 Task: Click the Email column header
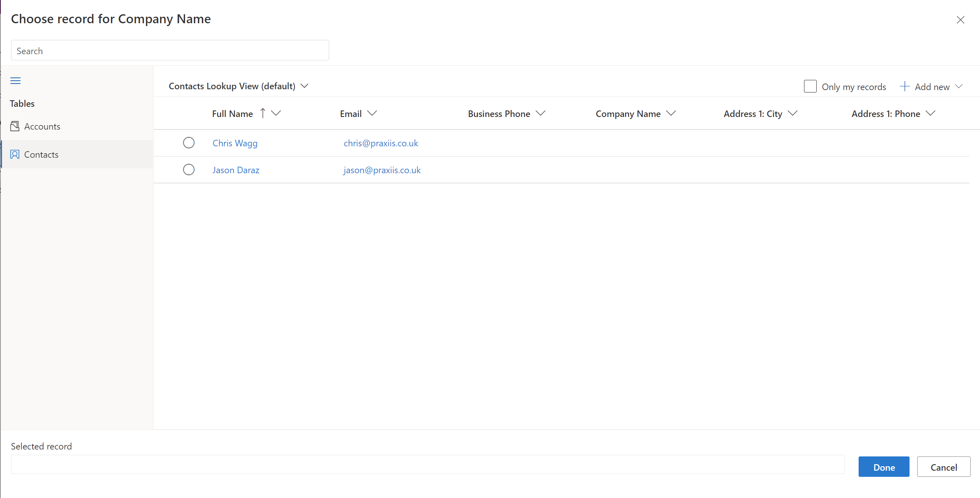pos(351,114)
